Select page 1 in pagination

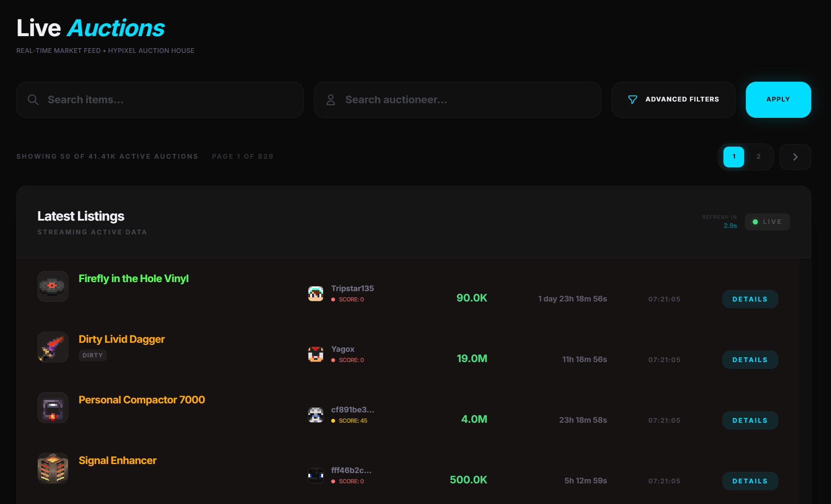pyautogui.click(x=733, y=157)
